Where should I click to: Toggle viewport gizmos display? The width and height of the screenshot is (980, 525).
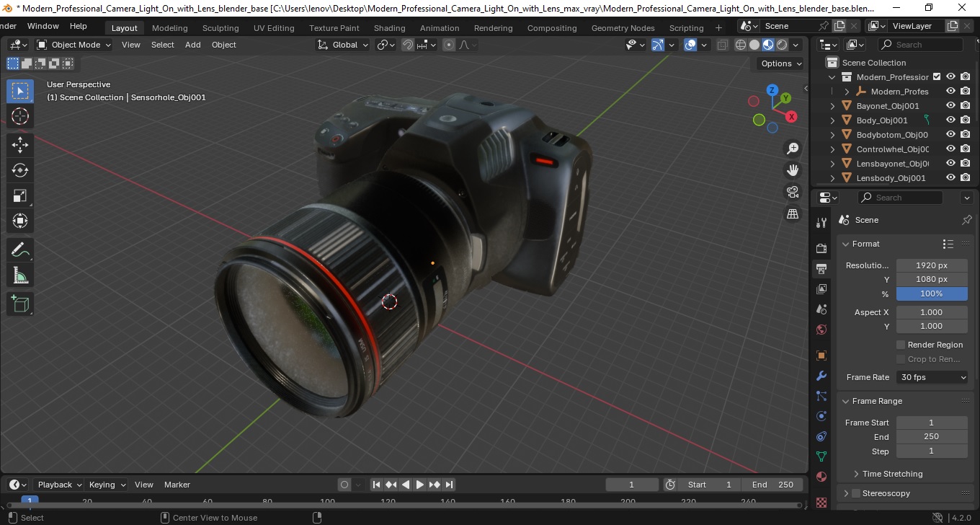657,45
